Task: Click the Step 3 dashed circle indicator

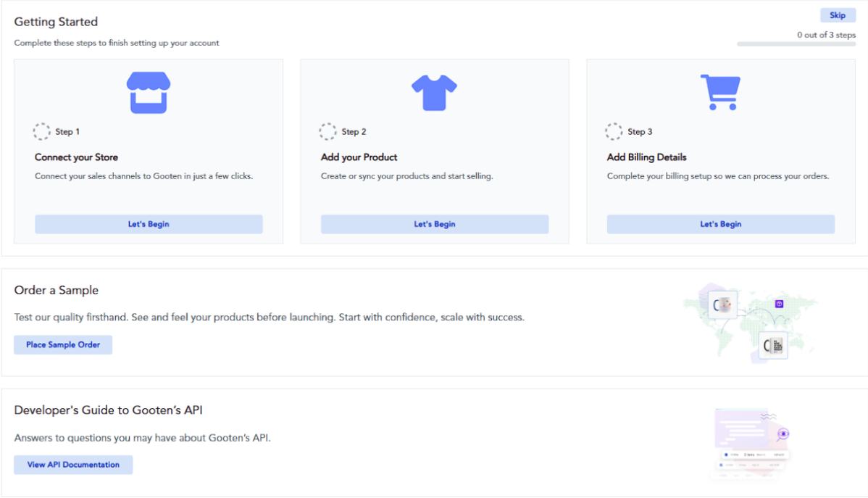Action: click(614, 132)
